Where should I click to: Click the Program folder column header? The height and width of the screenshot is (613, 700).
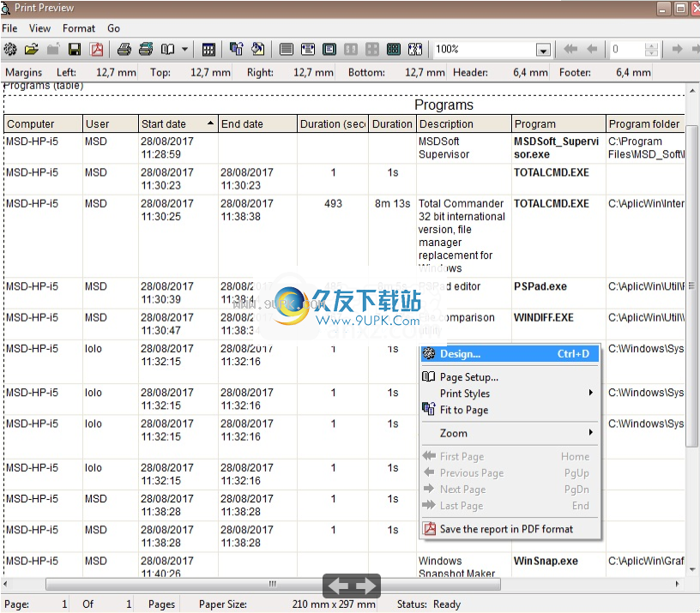[x=645, y=124]
